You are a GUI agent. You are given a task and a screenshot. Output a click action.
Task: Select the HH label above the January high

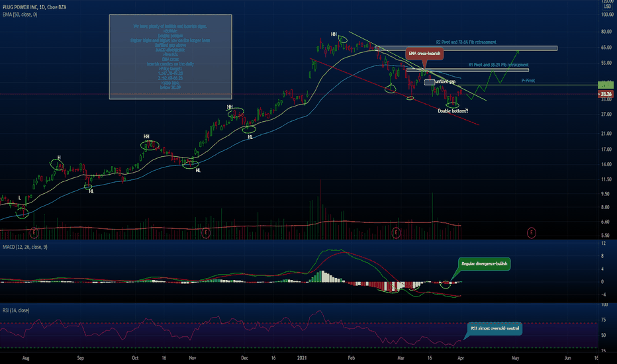click(x=334, y=34)
